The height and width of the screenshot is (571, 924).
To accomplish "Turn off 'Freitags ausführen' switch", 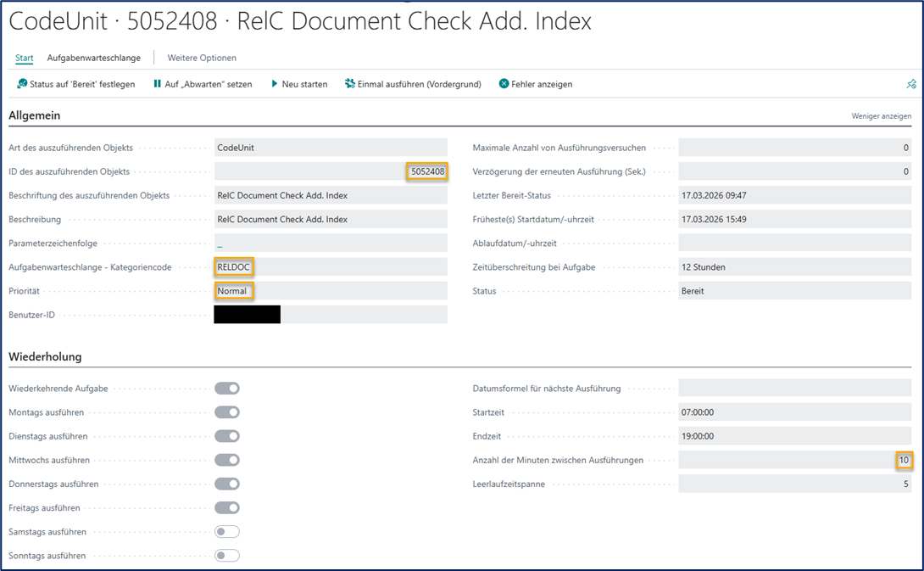I will coord(227,508).
